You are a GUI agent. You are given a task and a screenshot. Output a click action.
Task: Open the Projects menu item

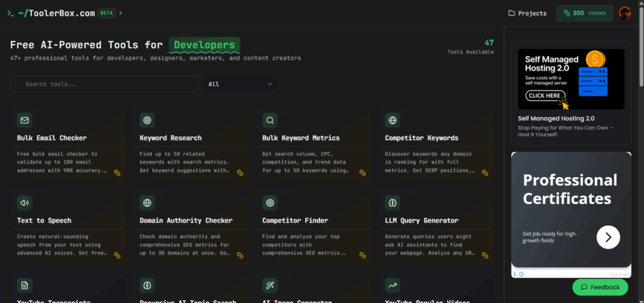pyautogui.click(x=527, y=13)
